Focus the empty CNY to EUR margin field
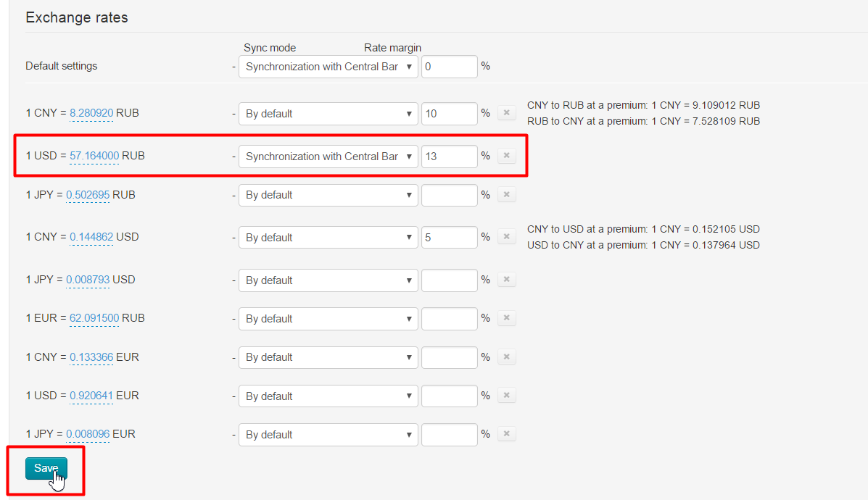The image size is (868, 500). point(450,357)
